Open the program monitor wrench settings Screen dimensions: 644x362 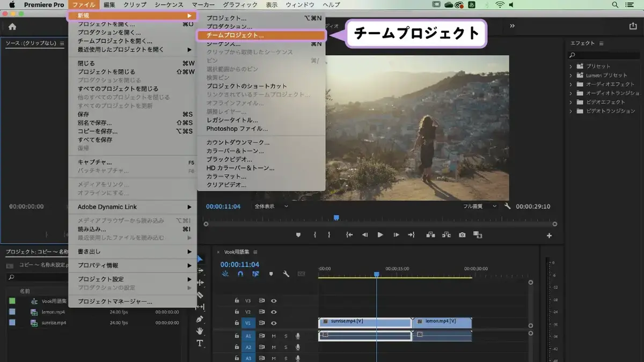(508, 206)
